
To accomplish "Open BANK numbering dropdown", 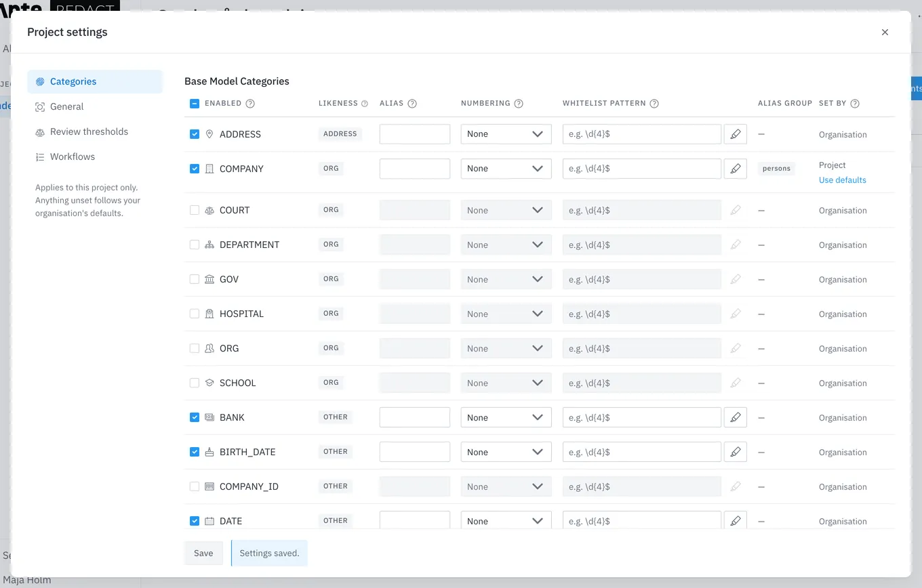I will pyautogui.click(x=506, y=417).
